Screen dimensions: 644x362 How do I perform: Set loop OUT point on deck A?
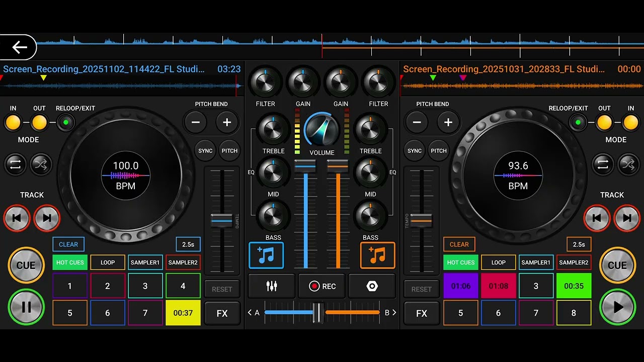point(39,122)
